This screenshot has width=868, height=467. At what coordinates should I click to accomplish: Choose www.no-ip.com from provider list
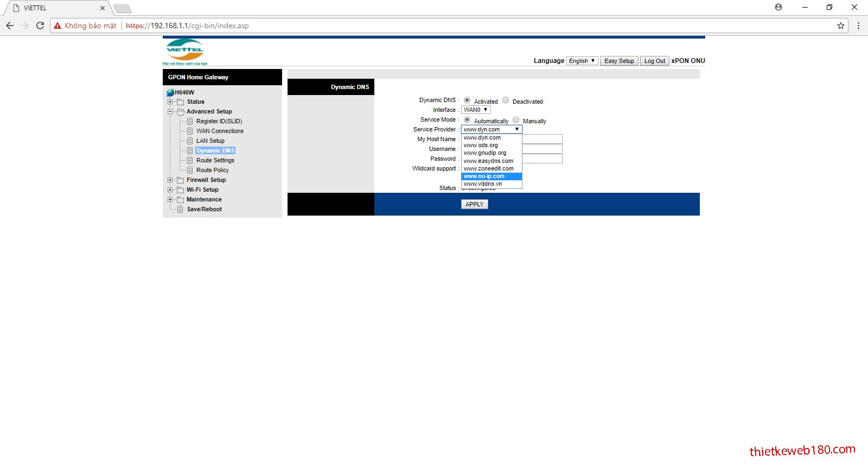click(x=492, y=176)
